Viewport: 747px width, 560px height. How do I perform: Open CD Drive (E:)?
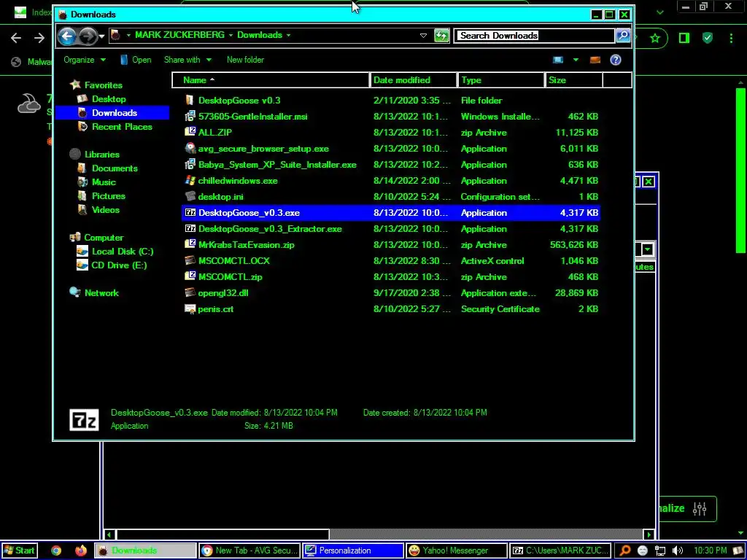(119, 265)
